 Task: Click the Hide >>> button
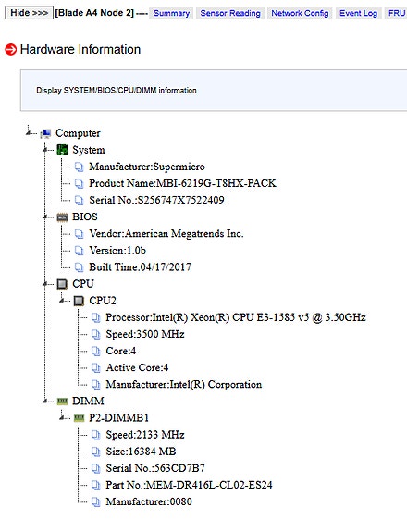click(30, 13)
